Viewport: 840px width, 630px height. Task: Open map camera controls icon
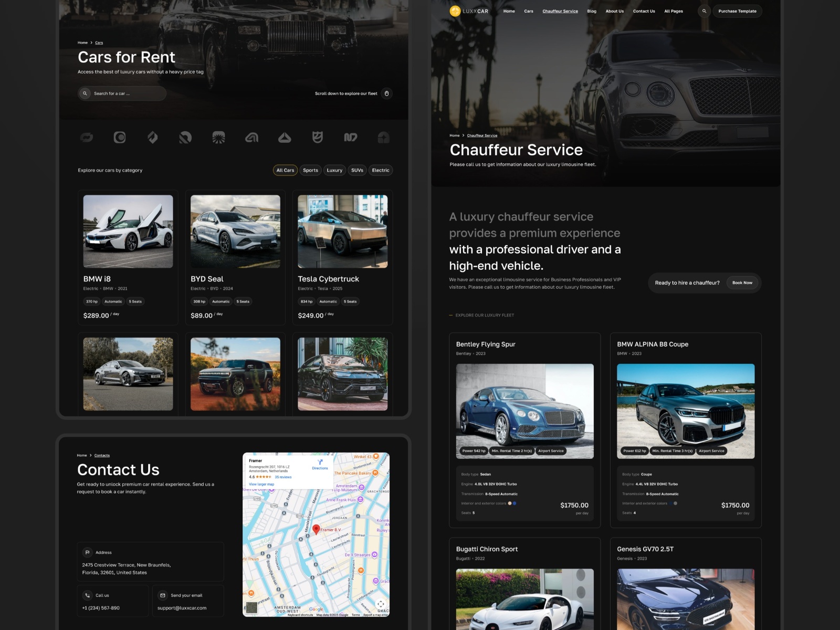pos(380,604)
